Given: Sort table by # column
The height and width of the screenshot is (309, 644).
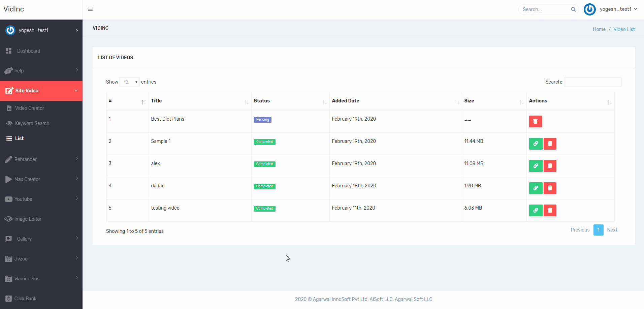Looking at the screenshot, I should click(x=127, y=101).
